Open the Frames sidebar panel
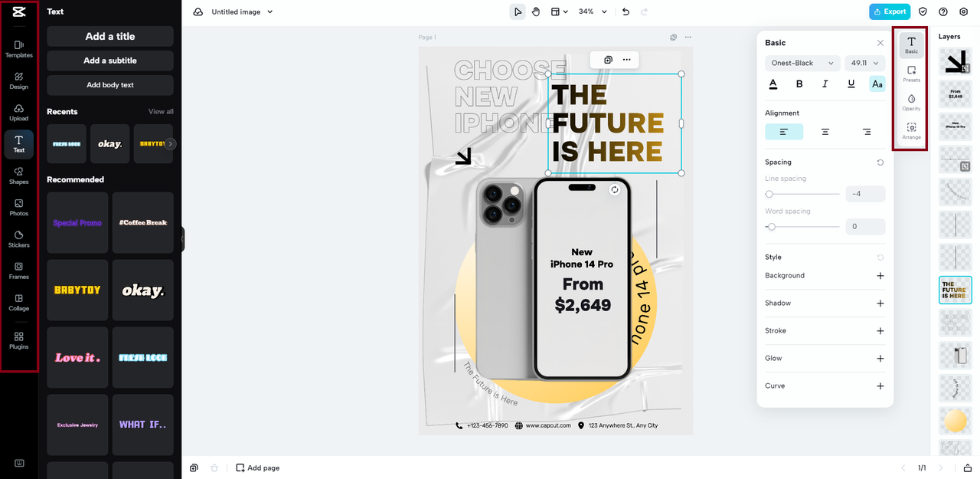Viewport: 980px width, 479px height. point(19,271)
